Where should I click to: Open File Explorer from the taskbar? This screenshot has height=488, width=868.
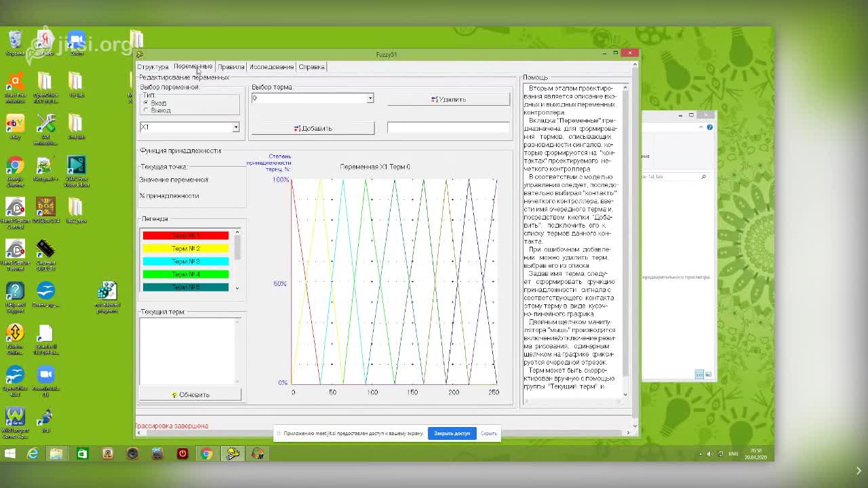[x=56, y=453]
